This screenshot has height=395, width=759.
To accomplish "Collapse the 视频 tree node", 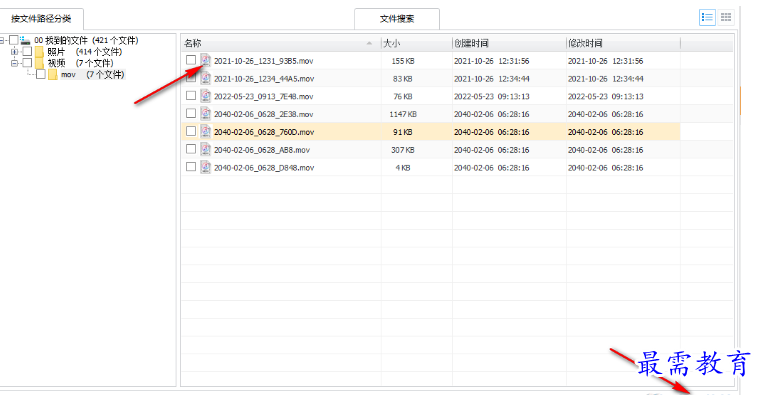I will [x=14, y=63].
